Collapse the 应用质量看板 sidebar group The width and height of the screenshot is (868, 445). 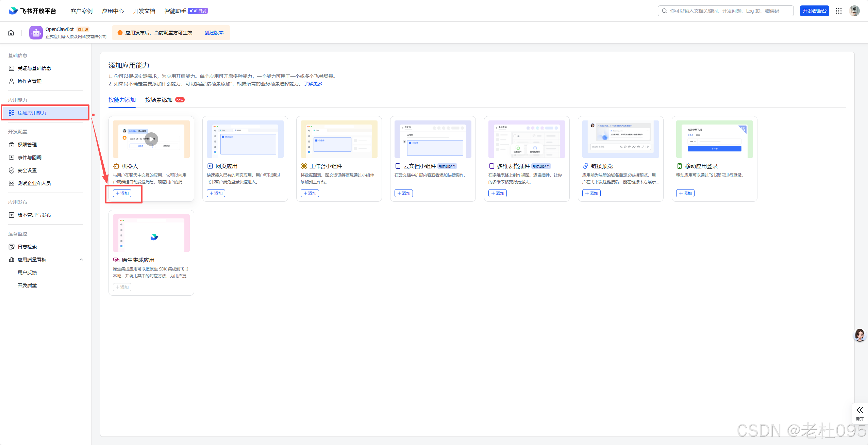[x=81, y=260]
